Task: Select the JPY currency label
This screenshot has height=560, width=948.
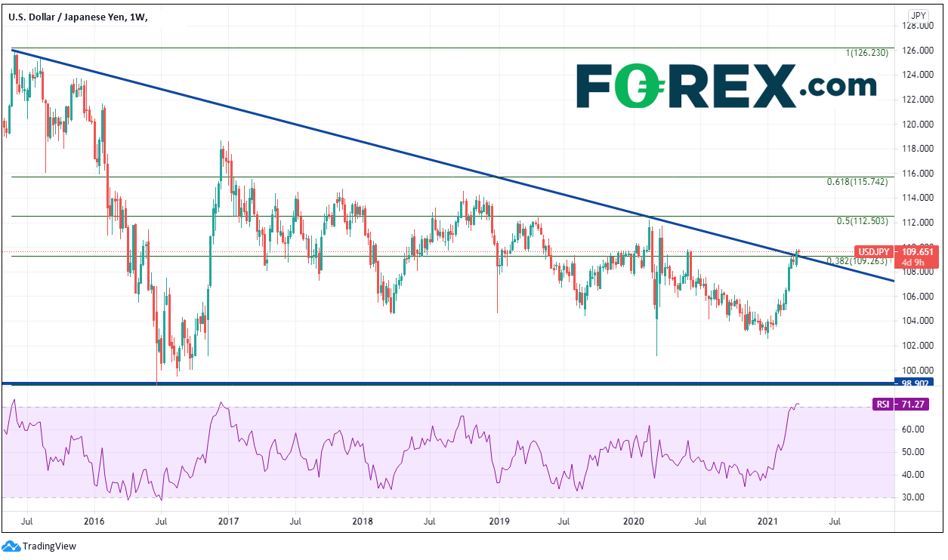Action: point(919,14)
